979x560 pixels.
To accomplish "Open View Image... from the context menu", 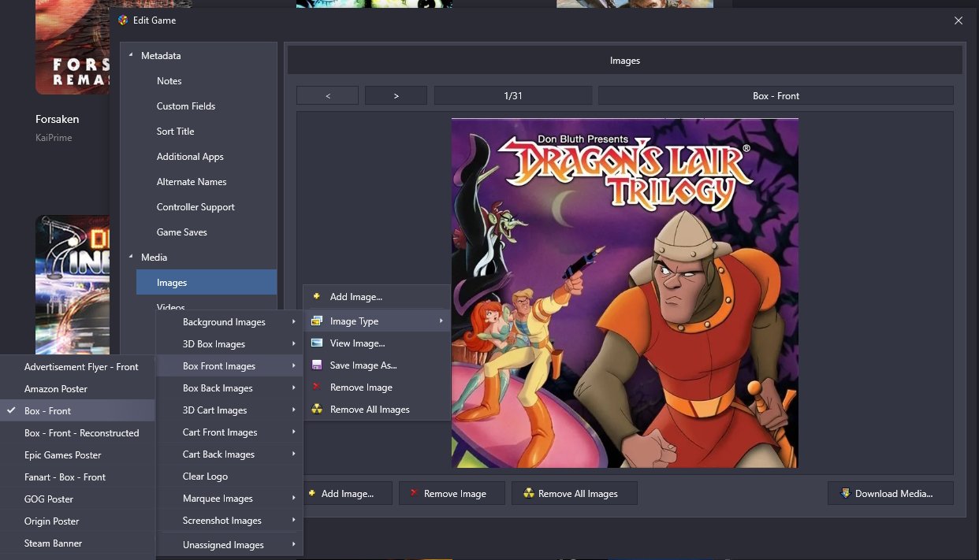I will click(377, 343).
